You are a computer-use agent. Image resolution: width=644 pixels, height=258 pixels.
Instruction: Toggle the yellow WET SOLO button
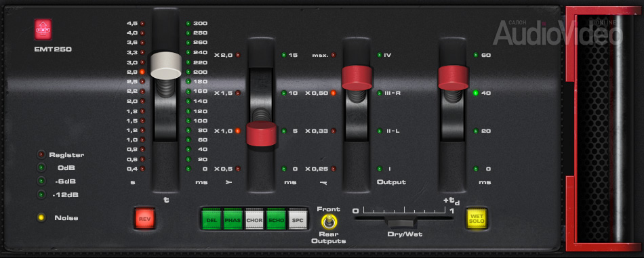tap(477, 219)
